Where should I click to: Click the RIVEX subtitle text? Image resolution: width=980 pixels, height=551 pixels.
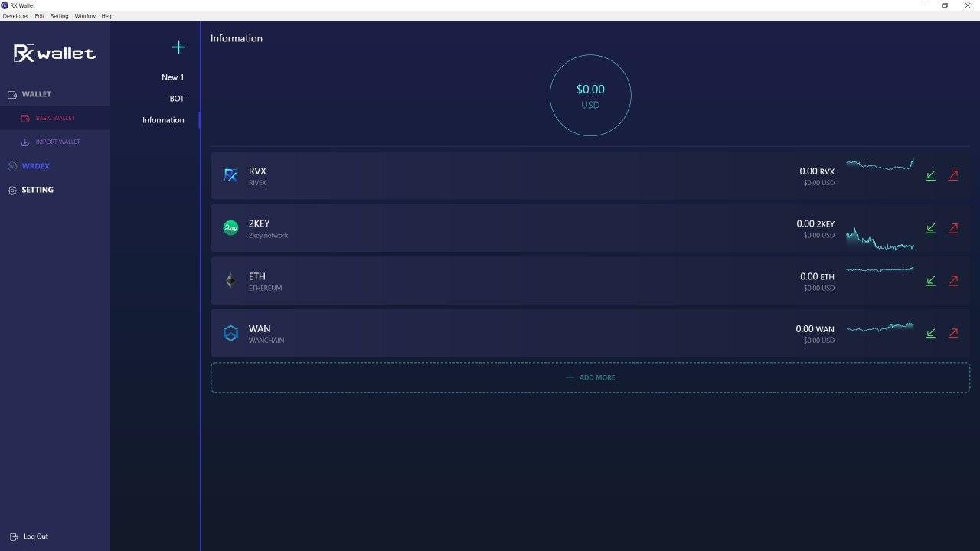click(257, 183)
